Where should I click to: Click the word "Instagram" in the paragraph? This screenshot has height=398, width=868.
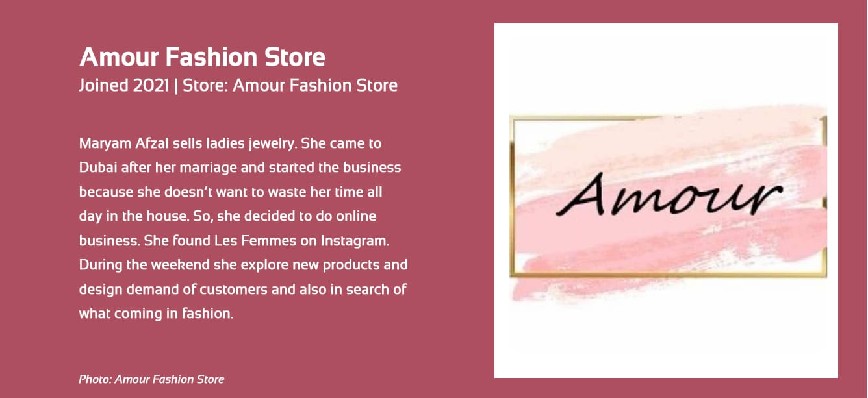354,241
